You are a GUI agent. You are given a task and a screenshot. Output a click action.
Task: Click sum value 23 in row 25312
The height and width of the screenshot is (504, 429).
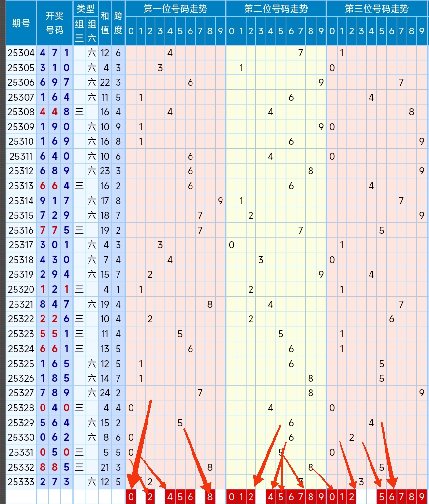[x=105, y=171]
